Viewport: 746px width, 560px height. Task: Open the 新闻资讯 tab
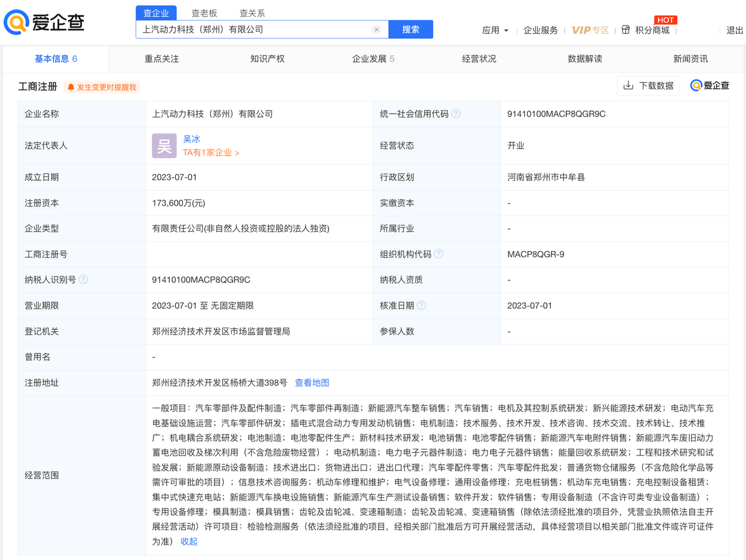click(x=691, y=58)
